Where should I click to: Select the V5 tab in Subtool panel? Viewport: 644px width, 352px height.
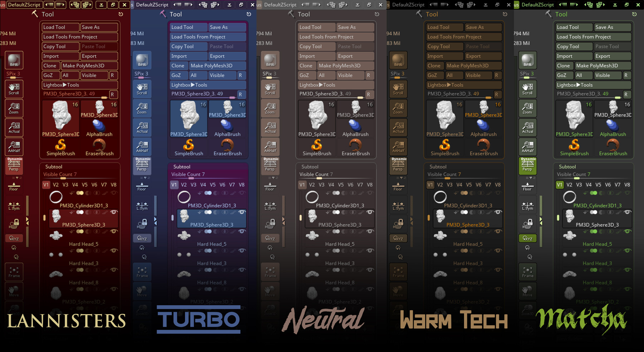click(x=85, y=185)
